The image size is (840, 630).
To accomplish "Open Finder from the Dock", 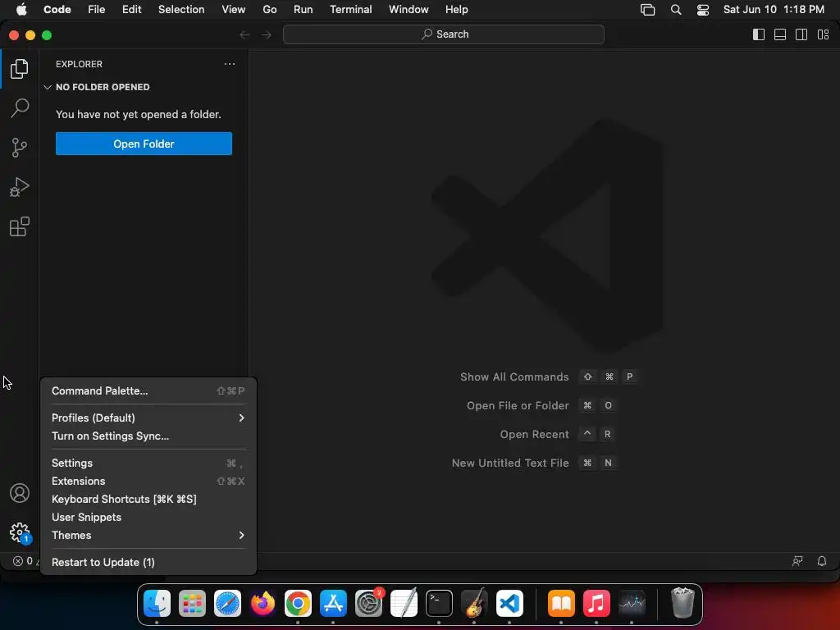I will coord(157,604).
